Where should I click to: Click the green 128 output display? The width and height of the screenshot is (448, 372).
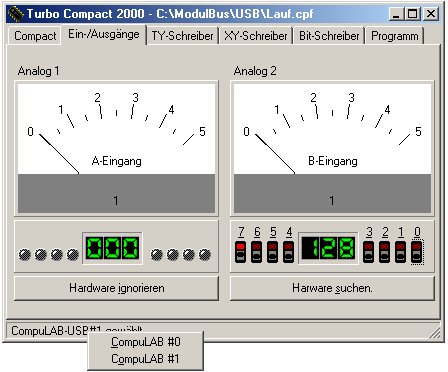click(x=328, y=248)
